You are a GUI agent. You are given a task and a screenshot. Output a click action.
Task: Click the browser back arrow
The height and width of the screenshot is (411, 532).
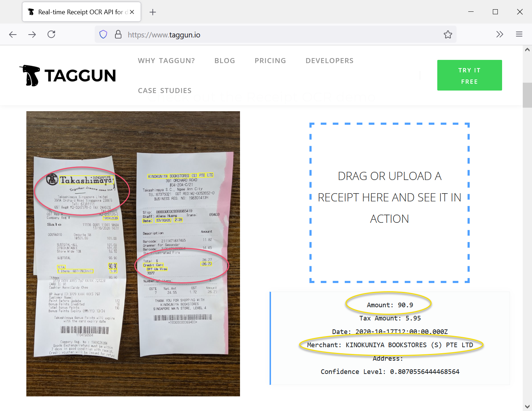(13, 34)
